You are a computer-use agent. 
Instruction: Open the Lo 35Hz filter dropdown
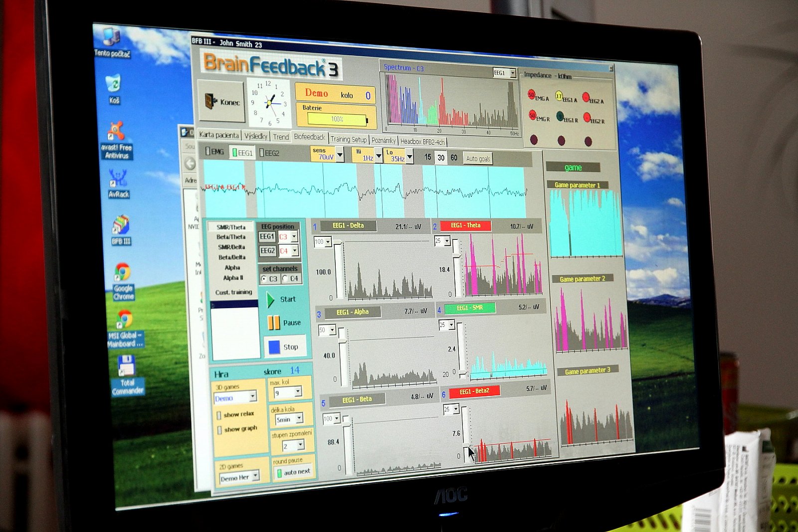point(409,158)
